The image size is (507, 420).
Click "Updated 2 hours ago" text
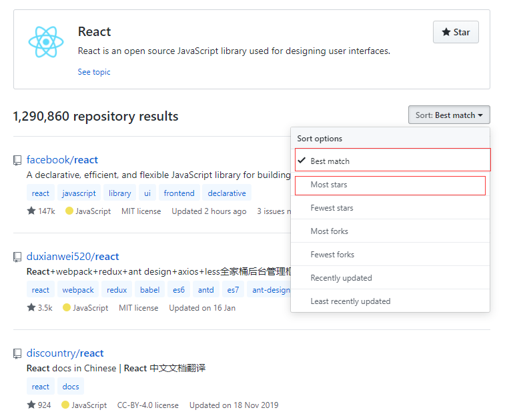[x=209, y=211]
